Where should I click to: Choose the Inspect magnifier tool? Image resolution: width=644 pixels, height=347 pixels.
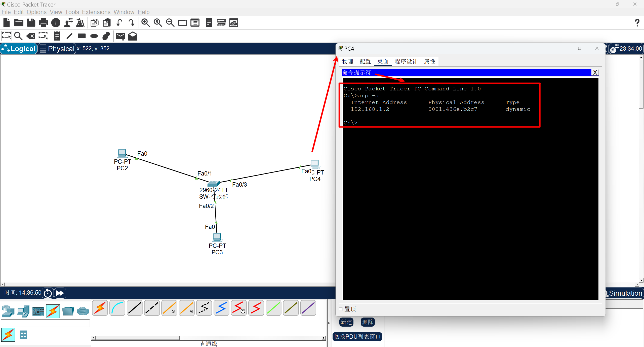point(18,36)
